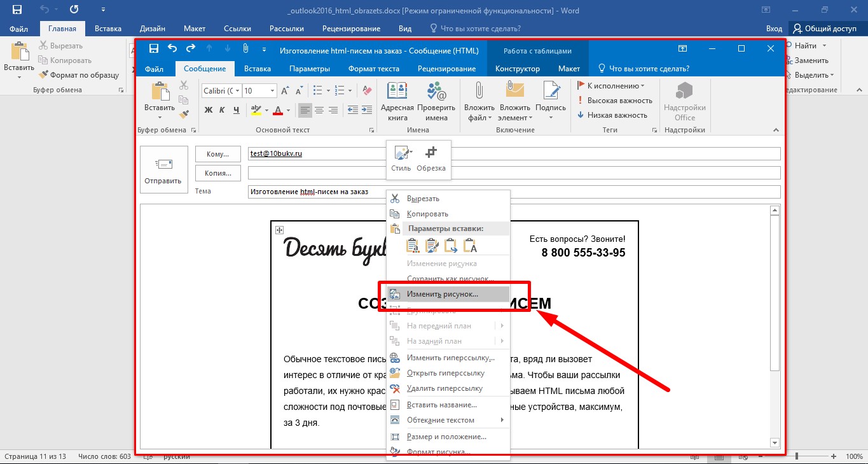Open the Calibri font name dropdown
Viewport: 868px width, 464px height.
[x=237, y=91]
